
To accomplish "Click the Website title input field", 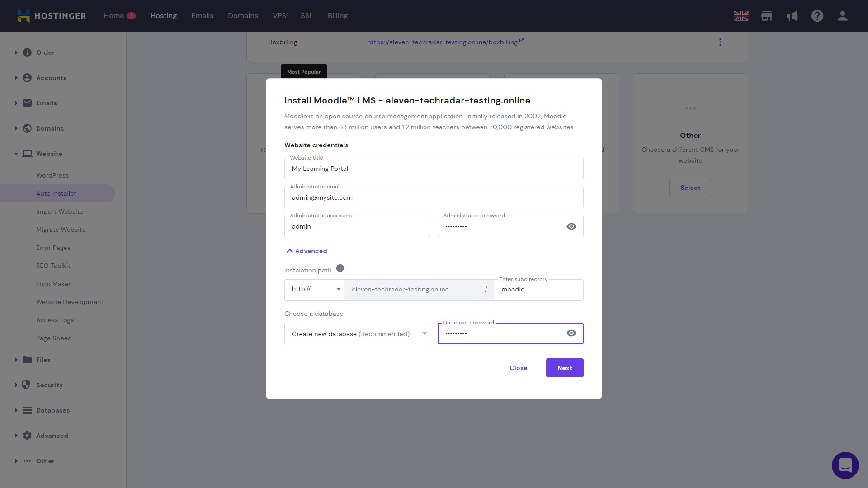I will pyautogui.click(x=434, y=169).
